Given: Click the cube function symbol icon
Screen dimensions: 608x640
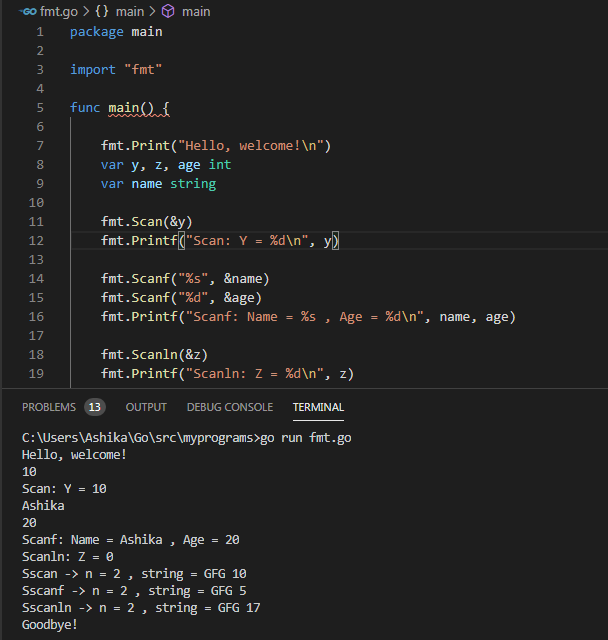Looking at the screenshot, I should pyautogui.click(x=168, y=11).
